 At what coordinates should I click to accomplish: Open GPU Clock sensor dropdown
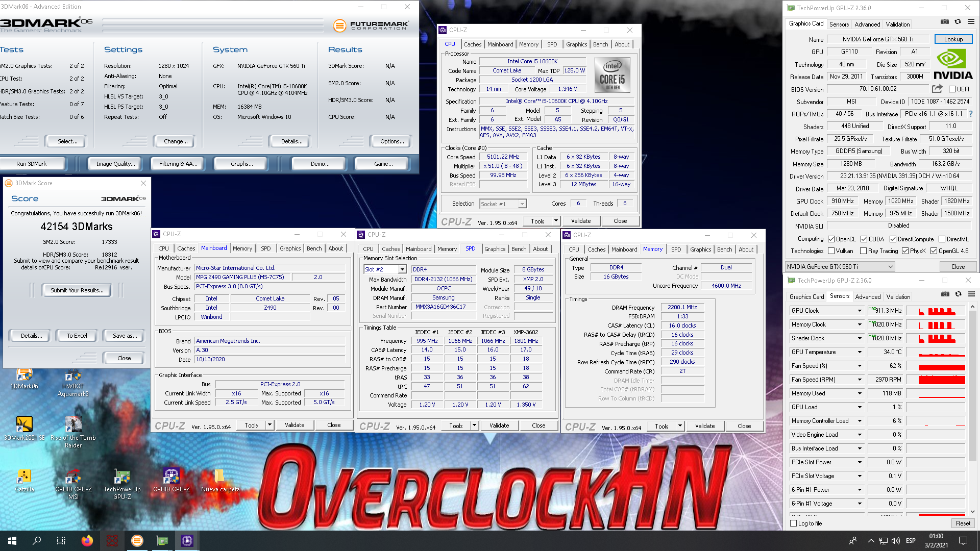pos(860,311)
